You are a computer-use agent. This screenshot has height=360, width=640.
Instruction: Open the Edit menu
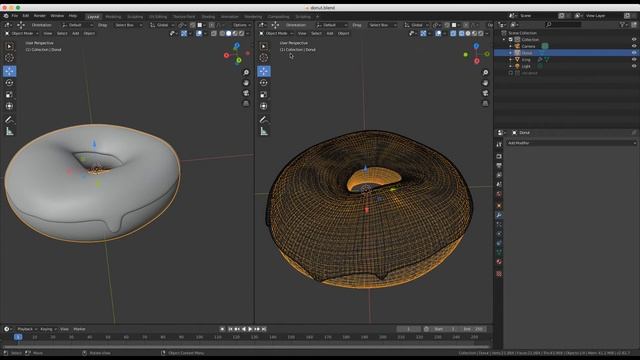[26, 16]
